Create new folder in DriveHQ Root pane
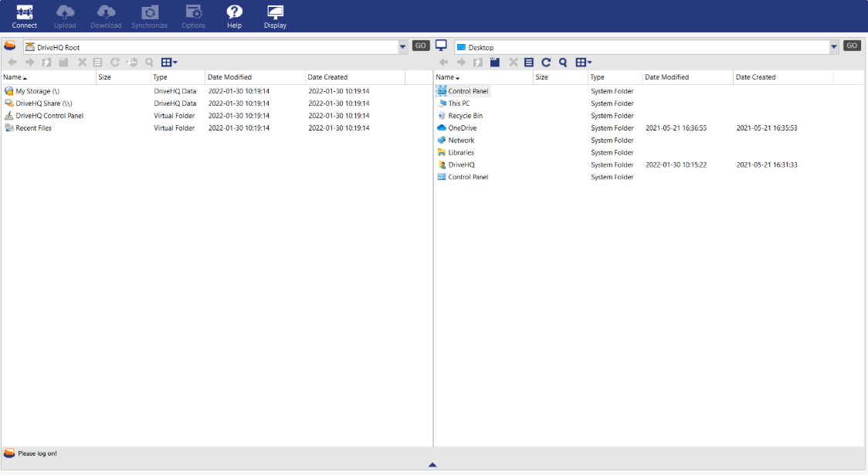868x475 pixels. pyautogui.click(x=63, y=63)
